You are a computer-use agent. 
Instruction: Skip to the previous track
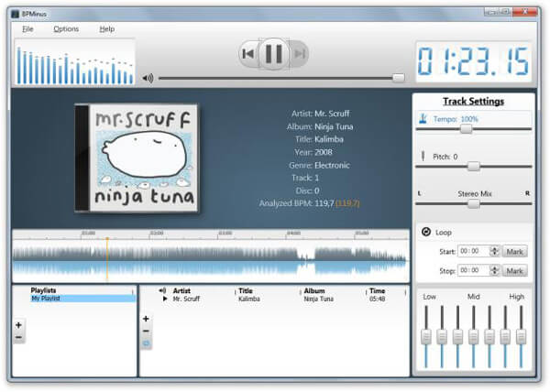pos(247,54)
